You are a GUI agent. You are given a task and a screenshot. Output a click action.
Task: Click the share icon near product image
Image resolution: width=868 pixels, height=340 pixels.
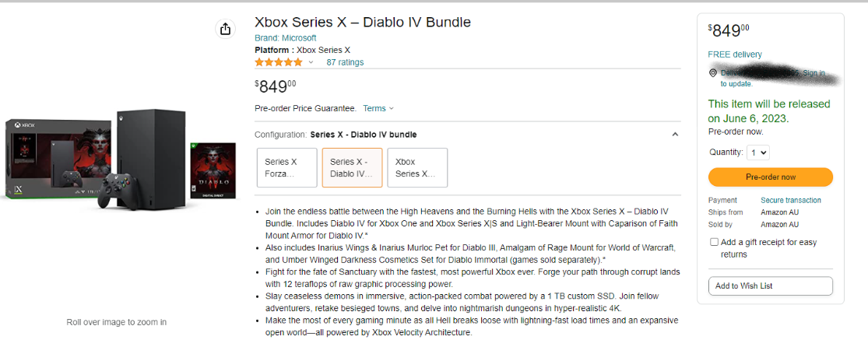225,29
